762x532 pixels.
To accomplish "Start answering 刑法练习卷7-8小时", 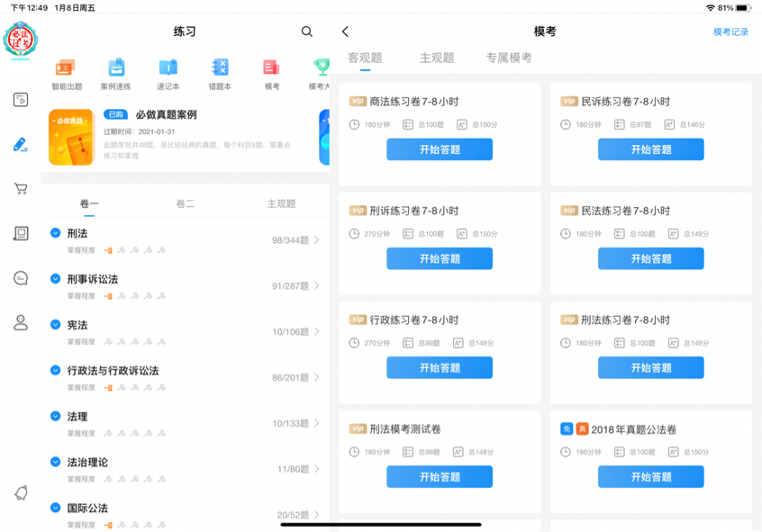I will 650,368.
